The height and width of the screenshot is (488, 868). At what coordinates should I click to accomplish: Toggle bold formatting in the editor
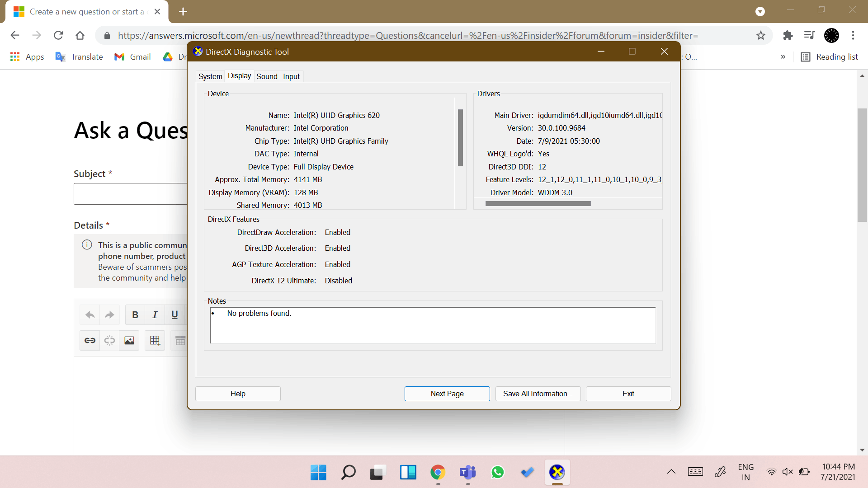(x=135, y=314)
